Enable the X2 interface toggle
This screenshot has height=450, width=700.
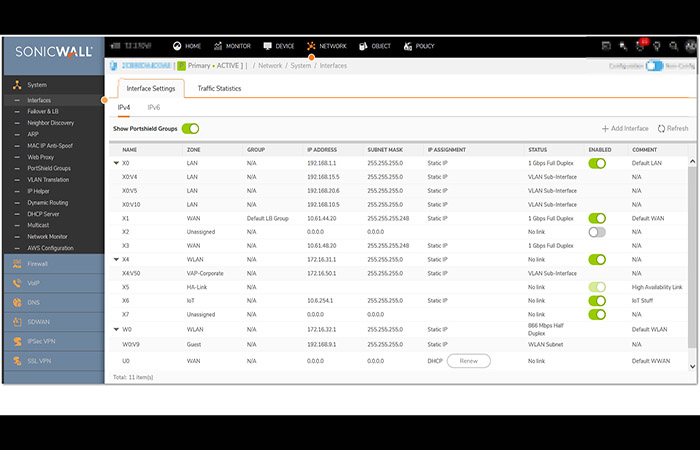(x=597, y=232)
